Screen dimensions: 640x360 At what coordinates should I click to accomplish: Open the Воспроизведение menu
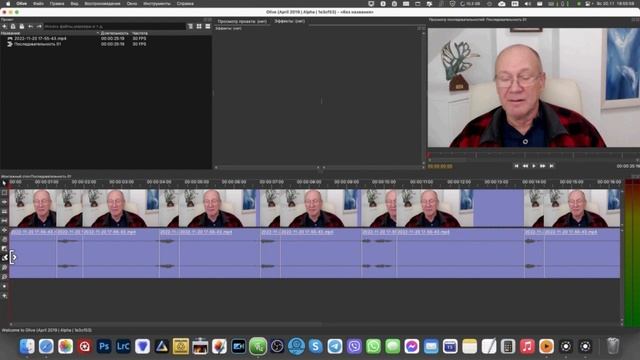102,4
